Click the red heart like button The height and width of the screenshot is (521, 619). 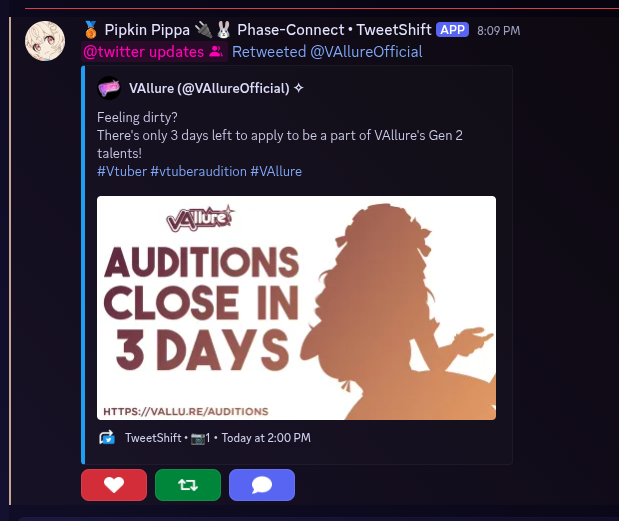114,485
